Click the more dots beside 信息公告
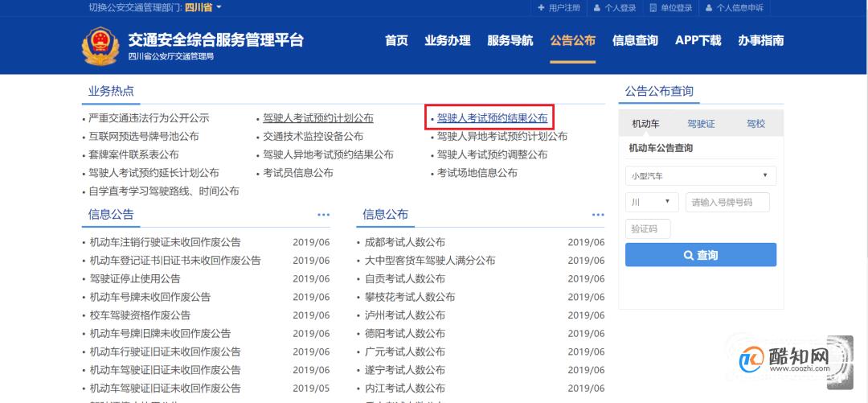Image resolution: width=868 pixels, height=403 pixels. pos(323,215)
